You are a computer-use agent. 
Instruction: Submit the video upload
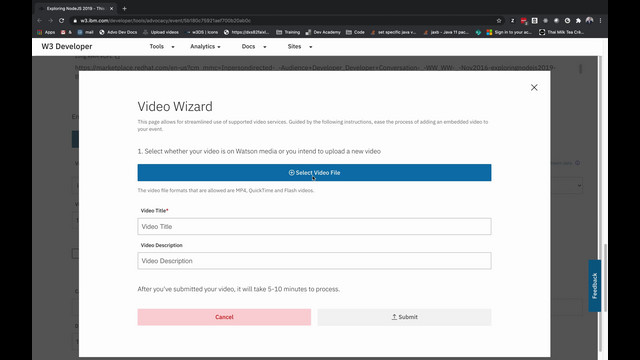[404, 317]
